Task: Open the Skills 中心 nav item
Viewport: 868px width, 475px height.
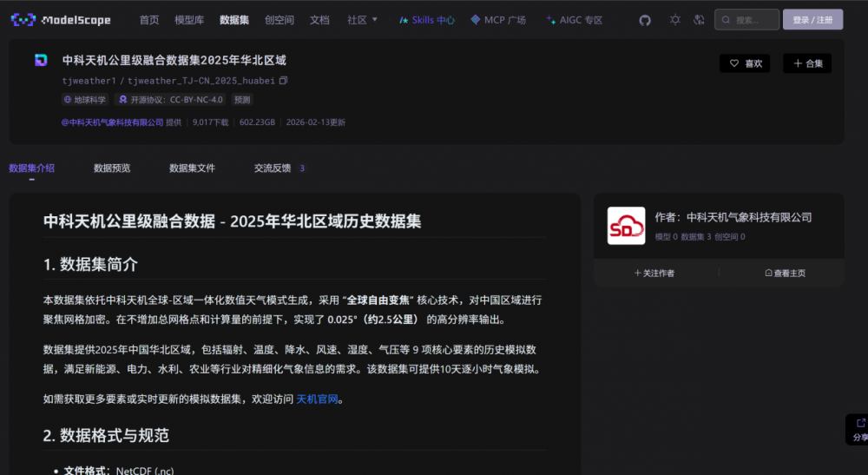Action: pos(427,20)
